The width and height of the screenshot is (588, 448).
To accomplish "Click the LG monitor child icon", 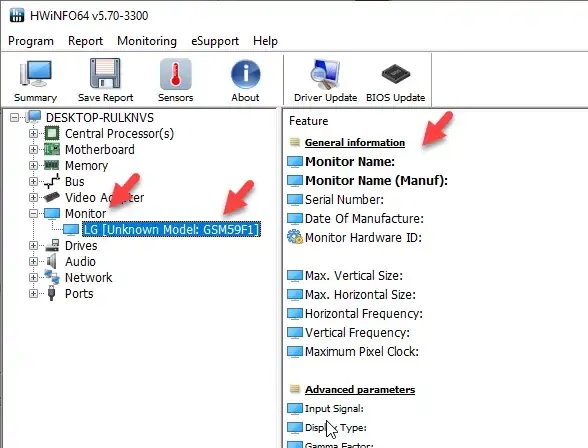I will pyautogui.click(x=71, y=229).
